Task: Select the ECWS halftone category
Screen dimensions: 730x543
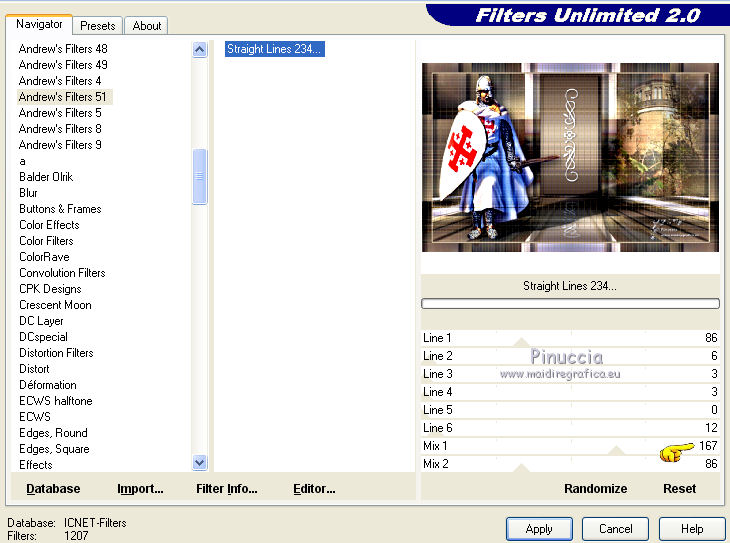Action: click(56, 401)
